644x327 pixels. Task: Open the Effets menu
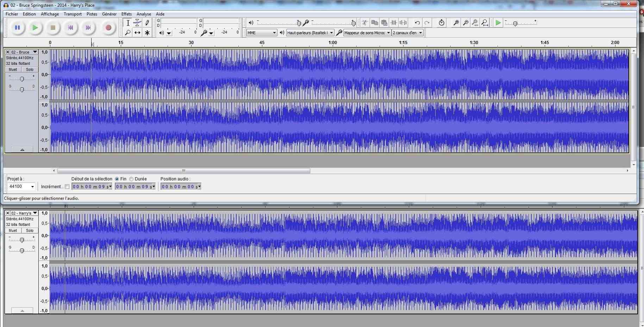[x=126, y=14]
